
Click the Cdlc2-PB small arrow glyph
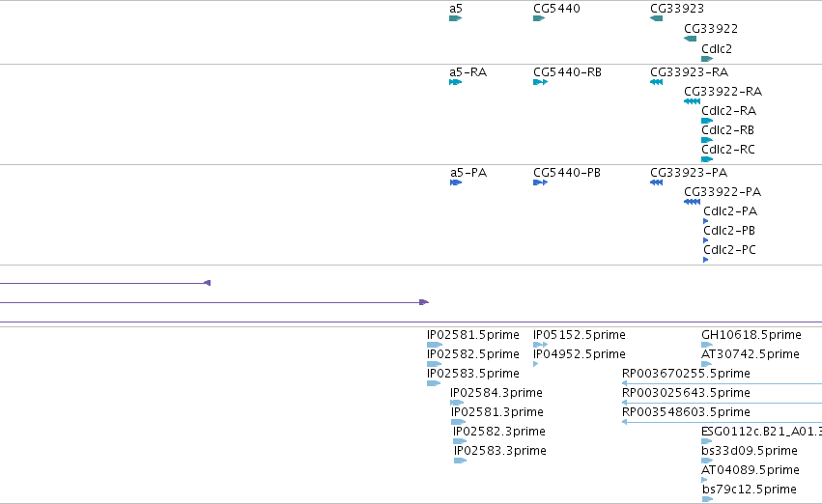(706, 241)
